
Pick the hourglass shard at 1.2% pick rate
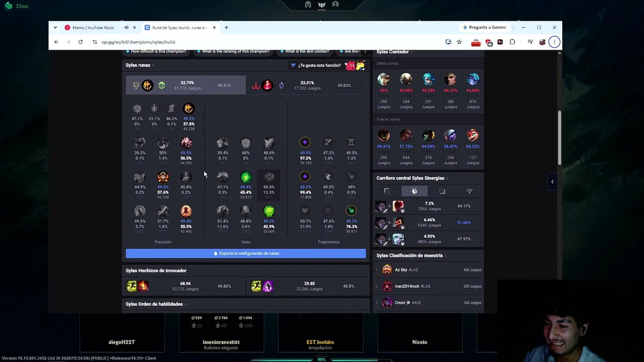pos(351,142)
